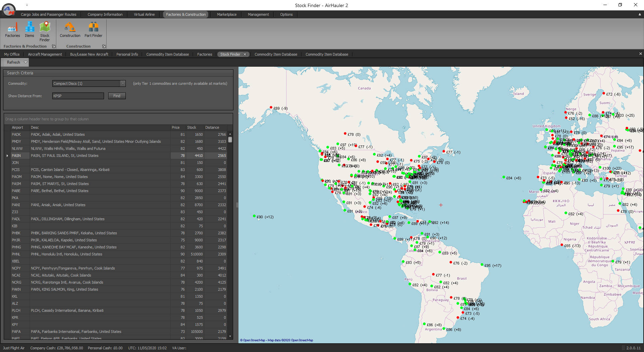Click the AirHauler application logo button
The height and width of the screenshot is (352, 644).
pyautogui.click(x=9, y=9)
